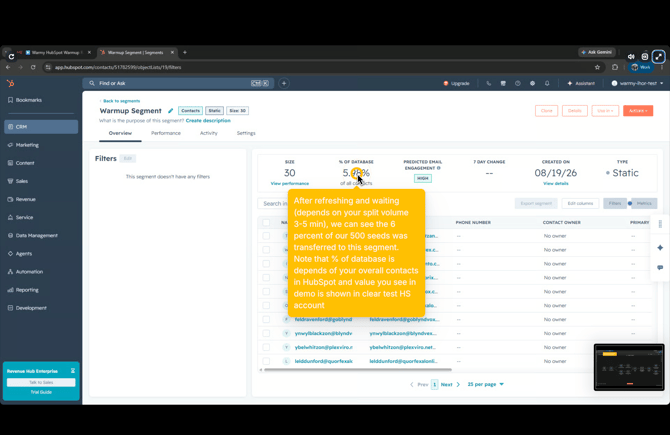
Task: Open the chat bubble icon in right rail
Action: [660, 267]
